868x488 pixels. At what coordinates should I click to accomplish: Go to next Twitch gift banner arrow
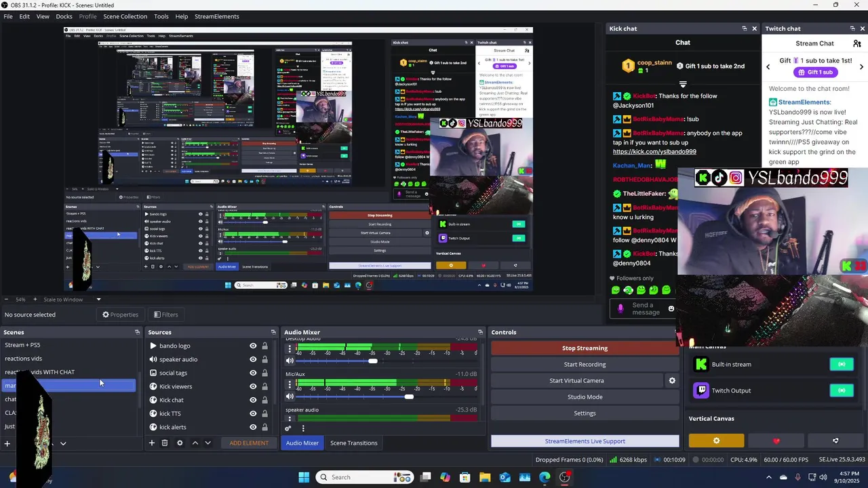click(x=862, y=66)
